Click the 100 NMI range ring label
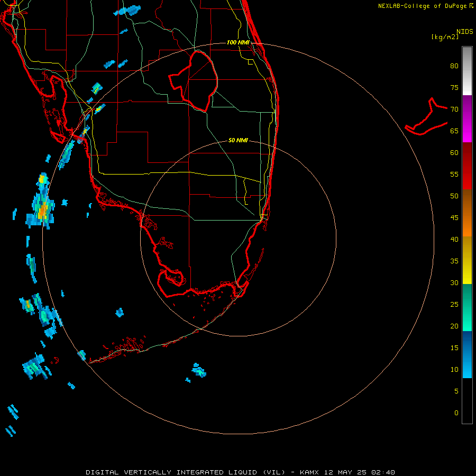The image size is (476, 476). coord(239,42)
